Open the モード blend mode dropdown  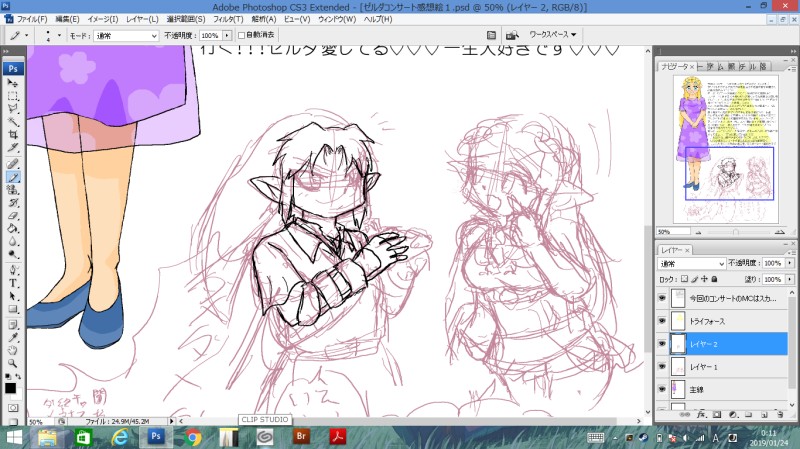(127, 36)
